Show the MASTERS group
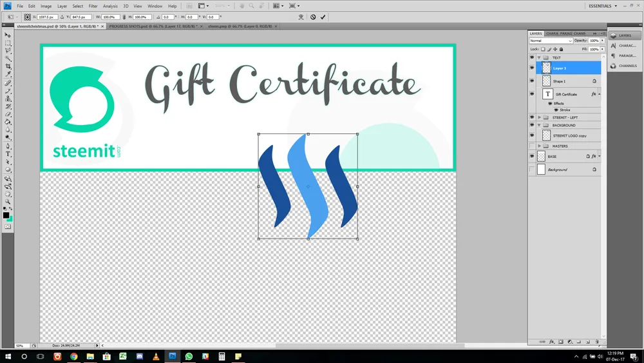 532,146
